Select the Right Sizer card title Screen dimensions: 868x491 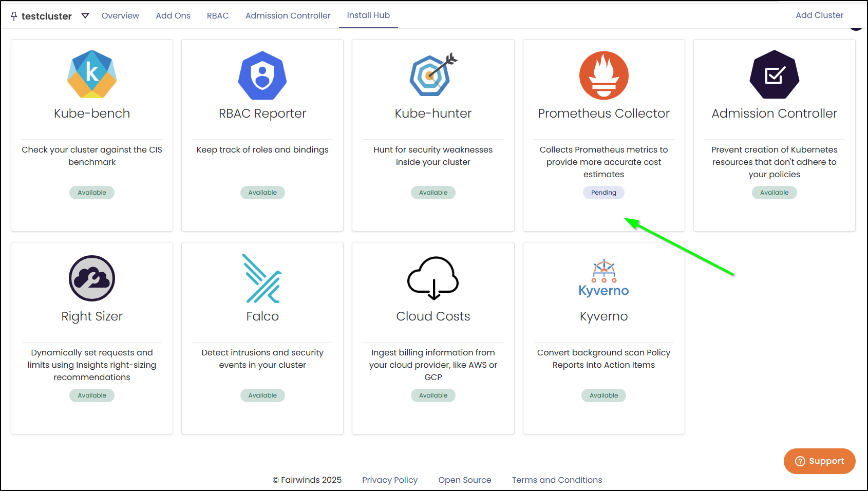tap(92, 316)
